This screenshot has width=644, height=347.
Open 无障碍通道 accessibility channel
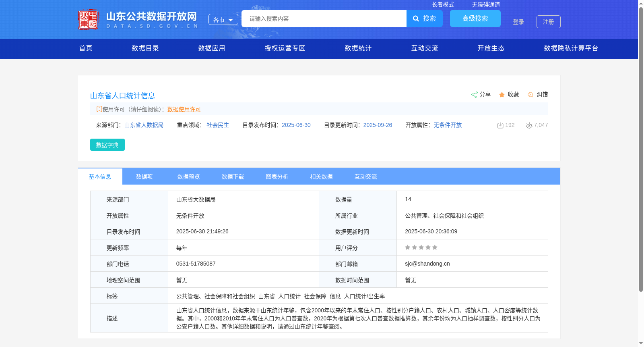486,4
